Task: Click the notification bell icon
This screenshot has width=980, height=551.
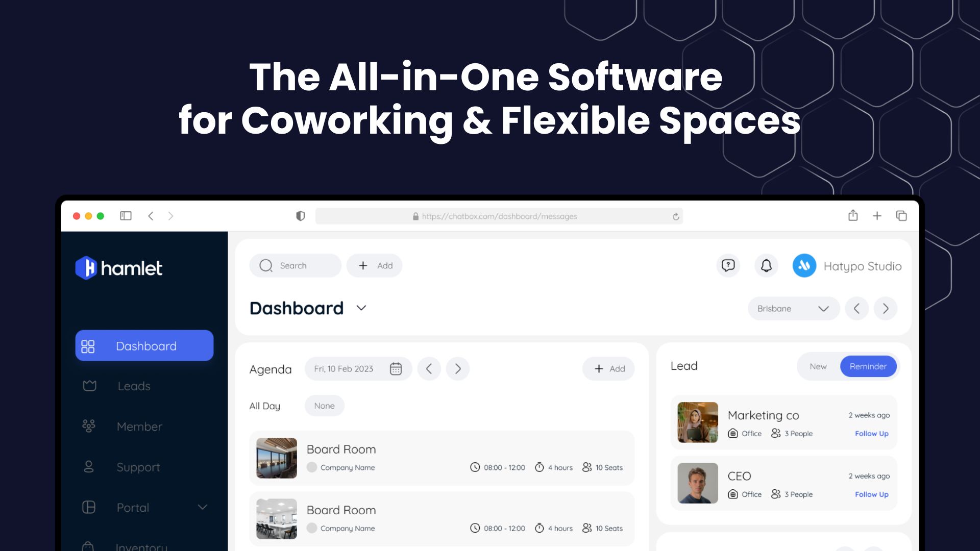Action: point(766,265)
